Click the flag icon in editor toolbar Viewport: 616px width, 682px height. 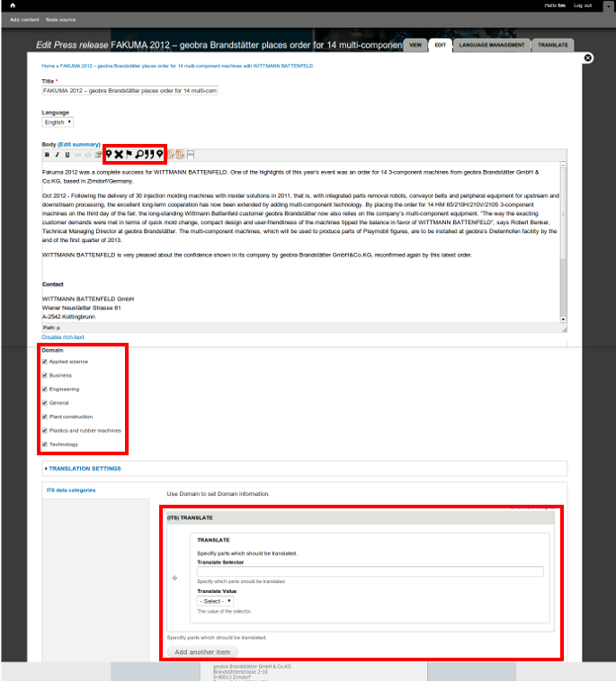click(x=129, y=155)
